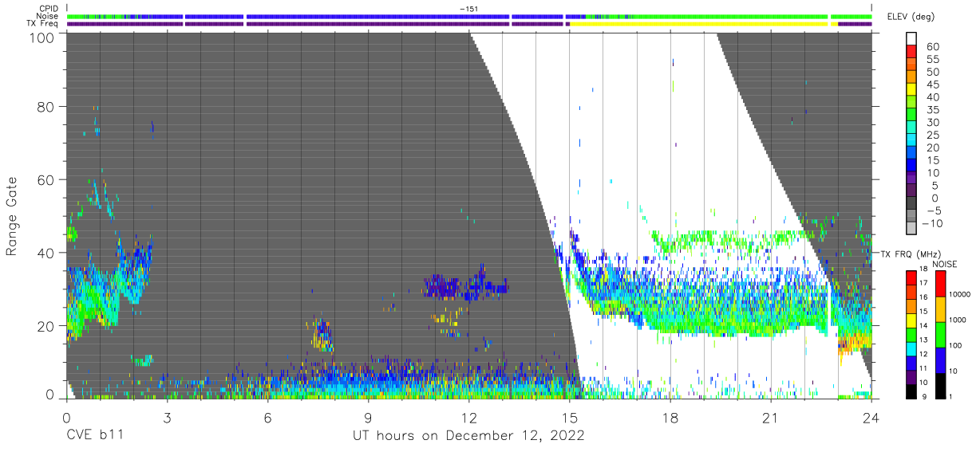Click the 3 tick on UT hours axis

tap(167, 417)
